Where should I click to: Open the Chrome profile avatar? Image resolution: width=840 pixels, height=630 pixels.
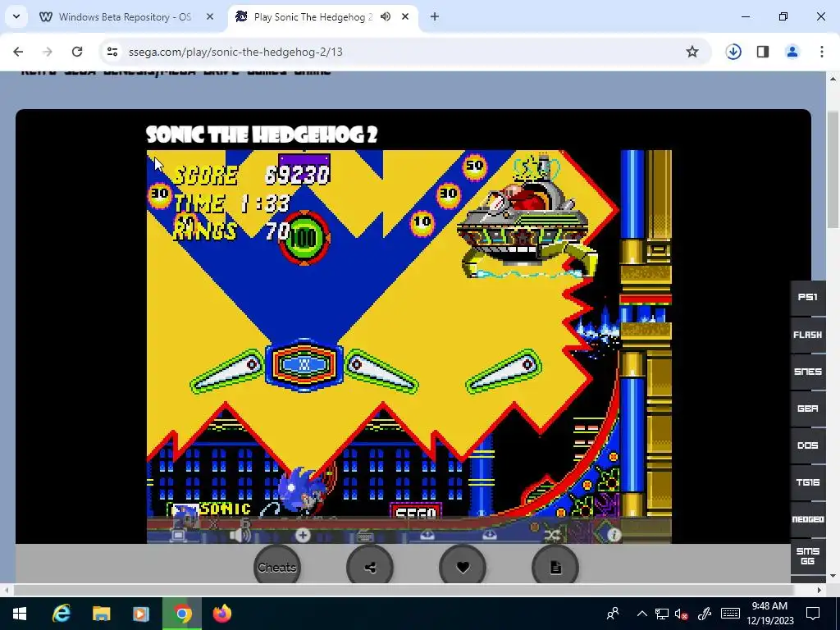tap(792, 52)
